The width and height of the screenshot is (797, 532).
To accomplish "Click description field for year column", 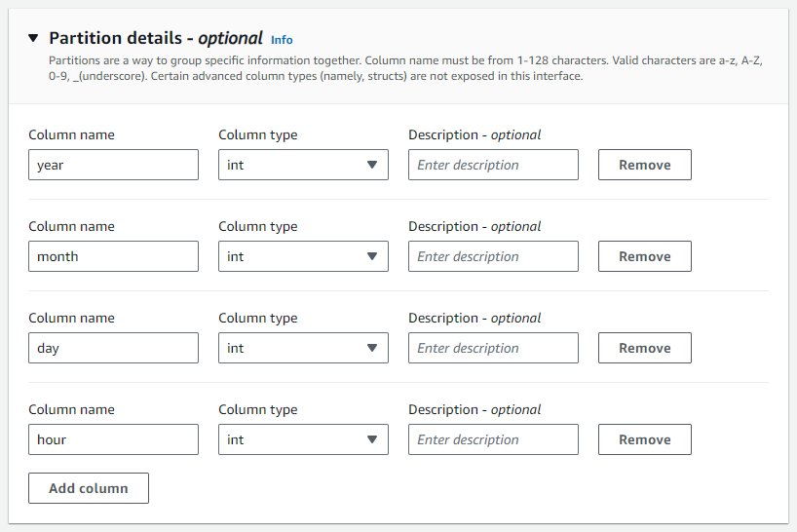I will coord(493,165).
